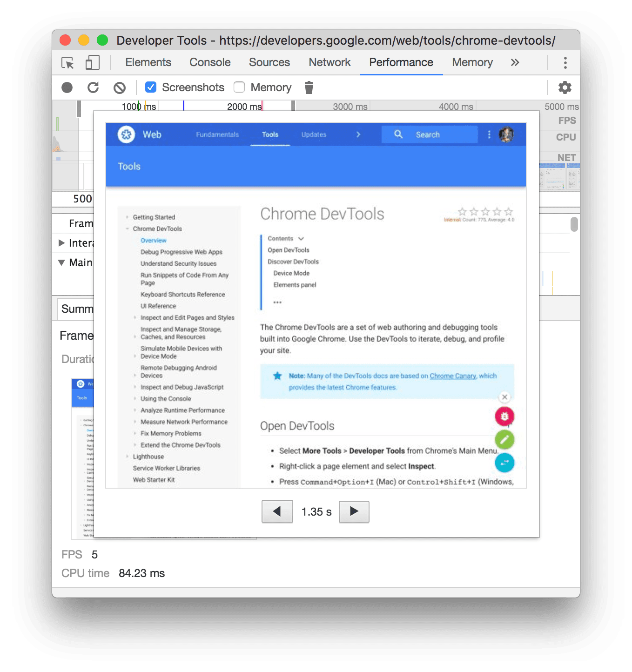Click the Chrome Canary link

[453, 376]
